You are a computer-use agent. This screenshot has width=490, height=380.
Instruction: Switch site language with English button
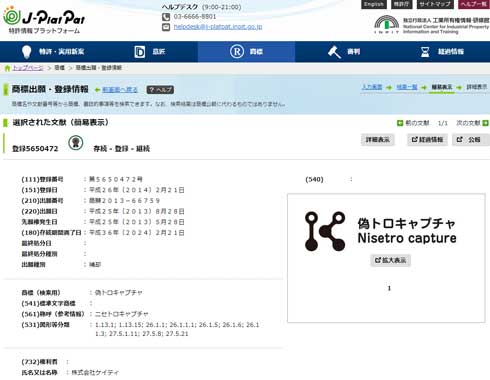(x=374, y=4)
